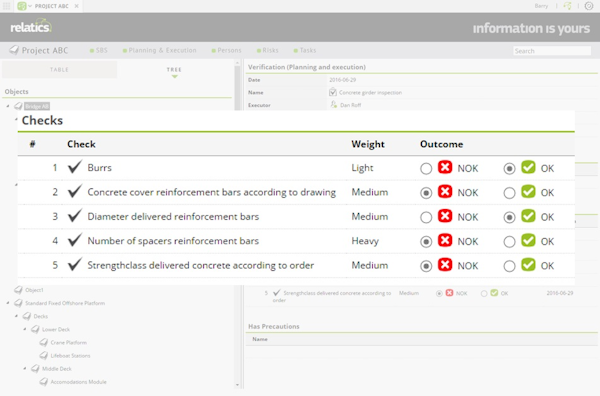
Task: Select Crane Platform in the tree
Action: tap(68, 342)
